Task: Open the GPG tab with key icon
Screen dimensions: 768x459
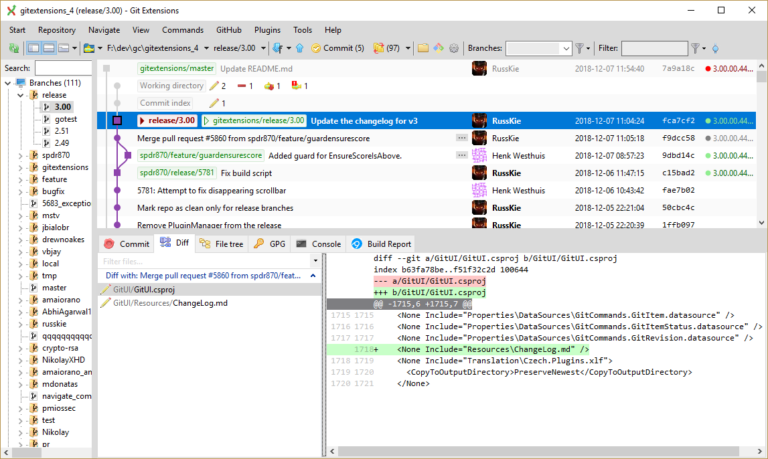Action: (x=269, y=243)
